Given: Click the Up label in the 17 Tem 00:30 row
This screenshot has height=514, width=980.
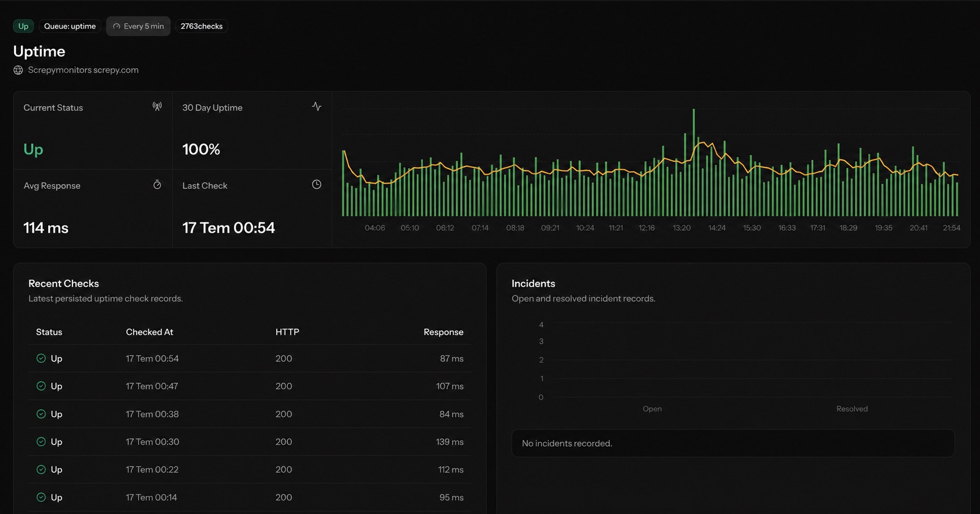Looking at the screenshot, I should pos(57,442).
